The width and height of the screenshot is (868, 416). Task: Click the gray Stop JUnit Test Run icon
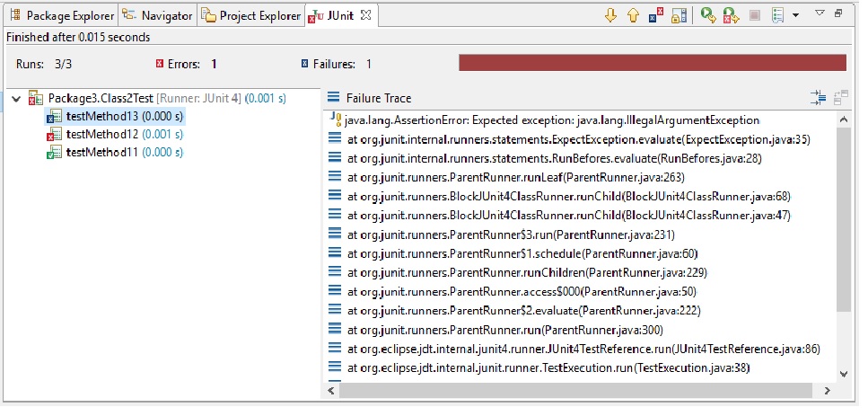pos(755,15)
